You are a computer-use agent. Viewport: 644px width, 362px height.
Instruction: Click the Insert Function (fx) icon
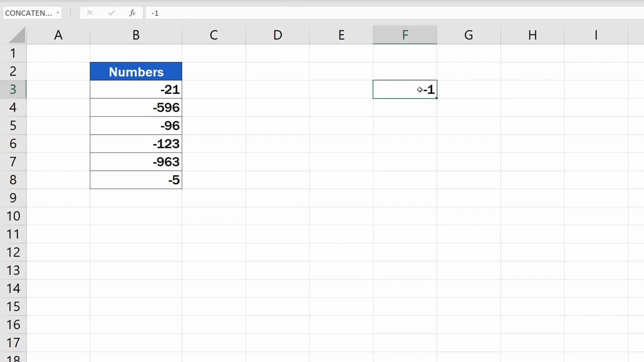coord(132,13)
